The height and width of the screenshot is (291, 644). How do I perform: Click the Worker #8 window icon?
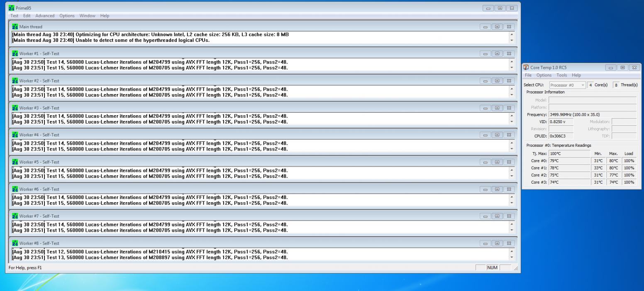pos(15,243)
